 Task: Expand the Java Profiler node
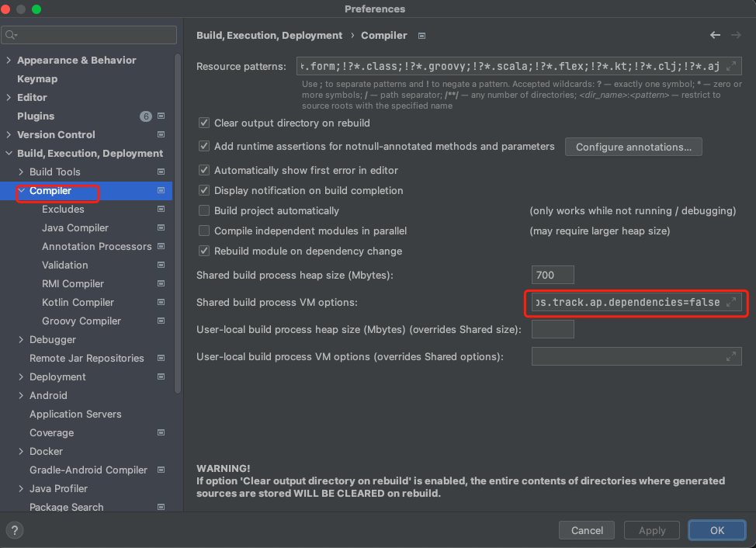coord(21,489)
